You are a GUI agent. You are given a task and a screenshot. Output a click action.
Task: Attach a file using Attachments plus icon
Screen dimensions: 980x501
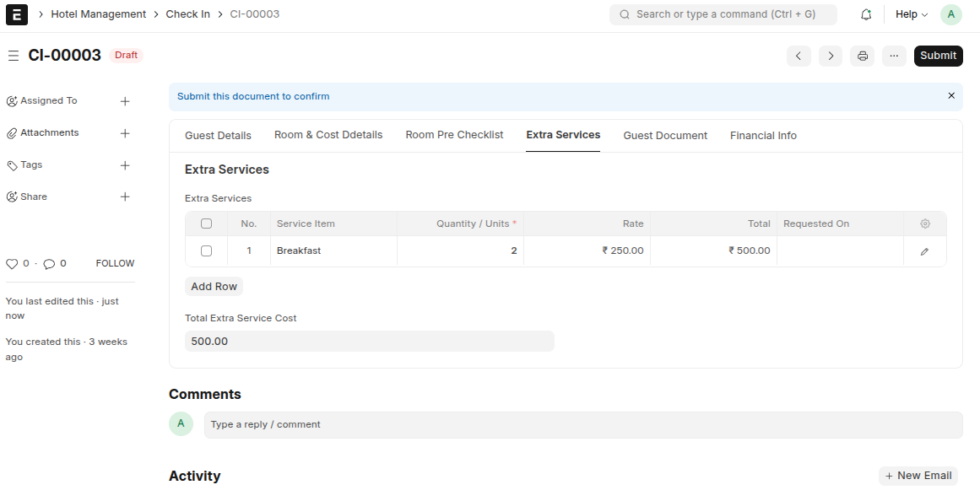point(125,132)
